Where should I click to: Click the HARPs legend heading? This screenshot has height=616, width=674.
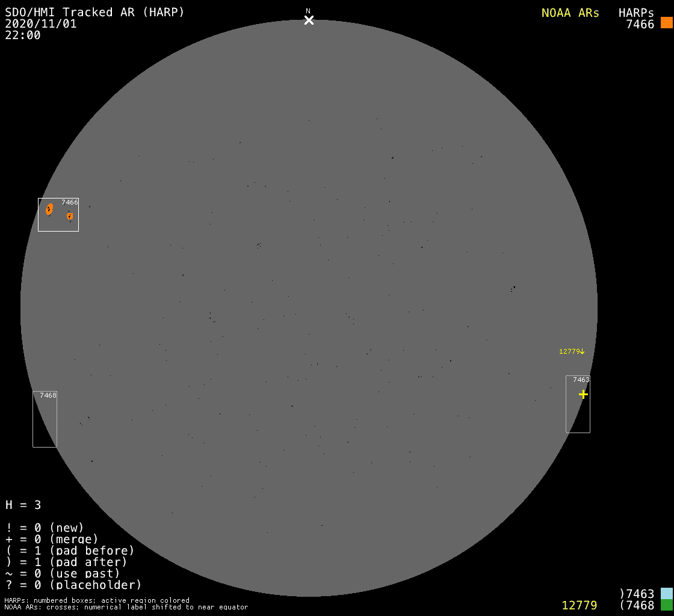tap(636, 13)
